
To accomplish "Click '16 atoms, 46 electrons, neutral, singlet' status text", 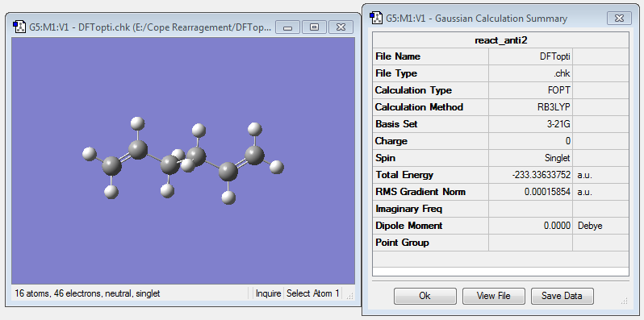I will click(x=87, y=293).
